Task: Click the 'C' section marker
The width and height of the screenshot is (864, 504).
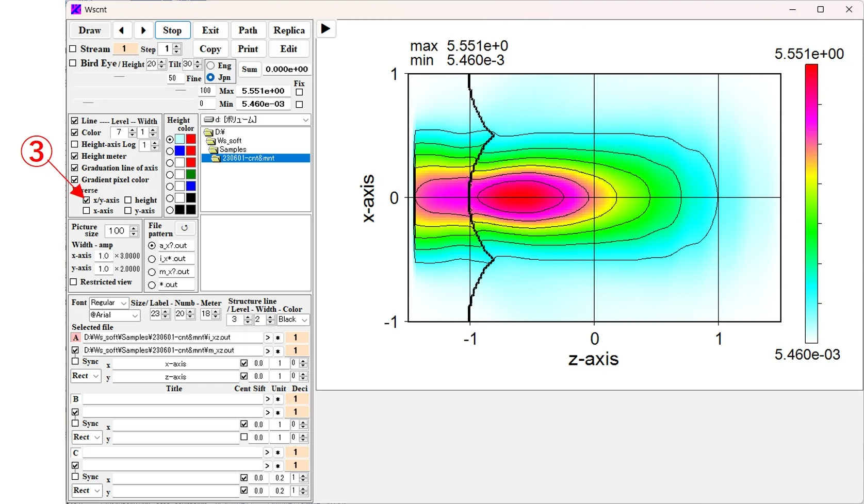Action: tap(76, 452)
